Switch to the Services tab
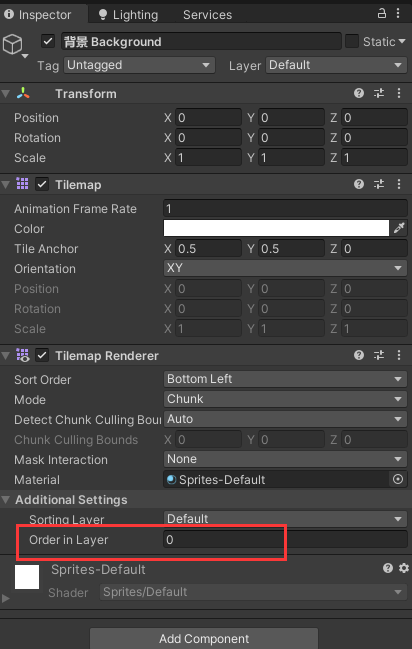 click(x=207, y=14)
